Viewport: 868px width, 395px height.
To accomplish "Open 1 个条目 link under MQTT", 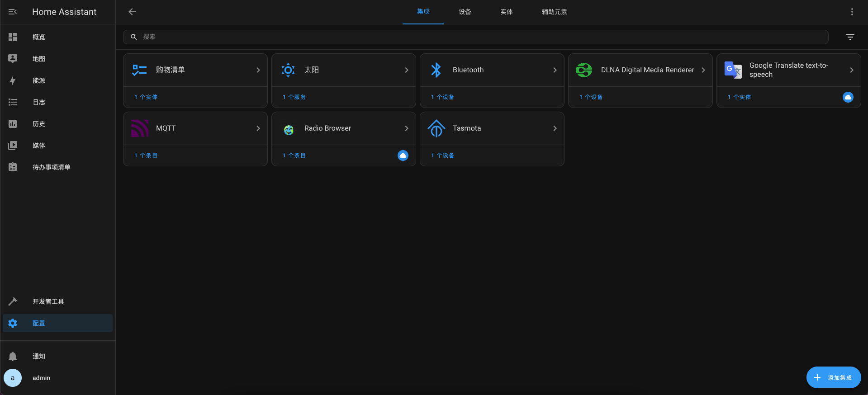I will click(146, 155).
